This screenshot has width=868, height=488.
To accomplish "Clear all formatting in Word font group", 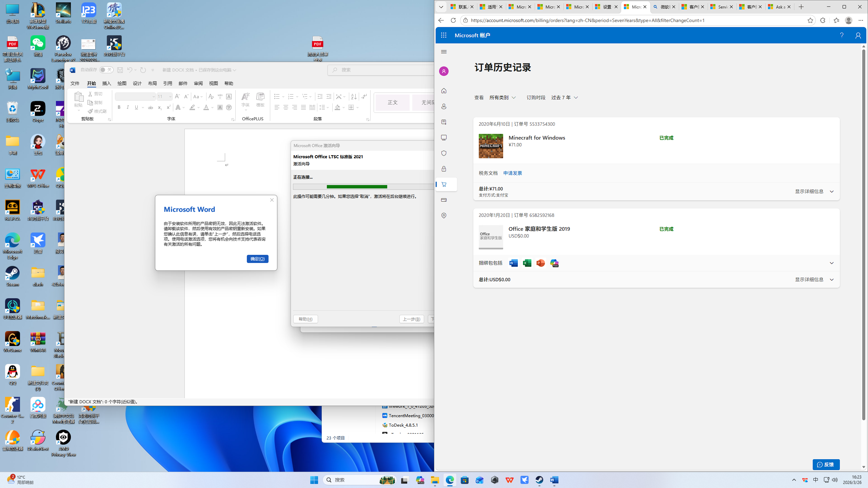I will tap(211, 97).
